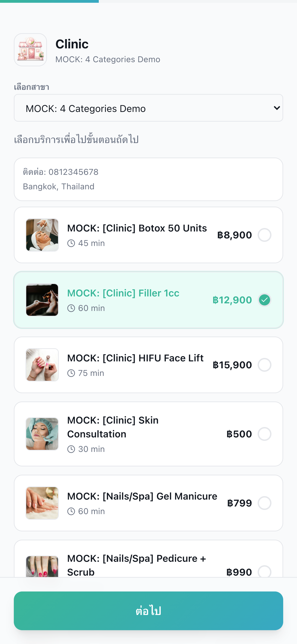The height and width of the screenshot is (644, 297).
Task: Open the branch selection dropdown
Action: pyautogui.click(x=148, y=108)
